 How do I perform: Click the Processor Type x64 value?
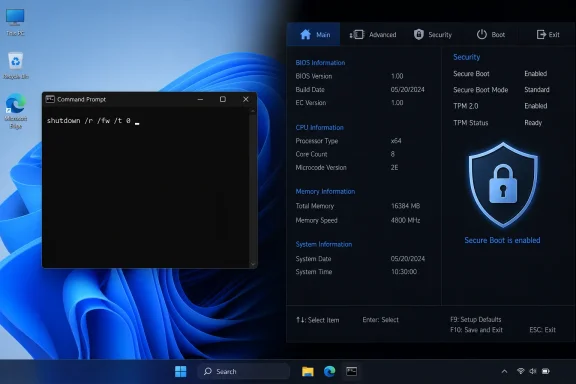click(x=396, y=141)
